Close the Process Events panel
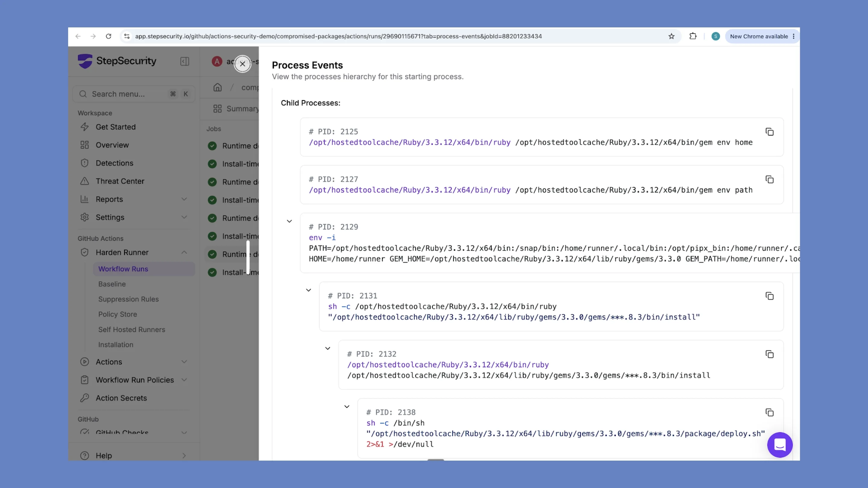This screenshot has height=488, width=868. click(x=242, y=64)
